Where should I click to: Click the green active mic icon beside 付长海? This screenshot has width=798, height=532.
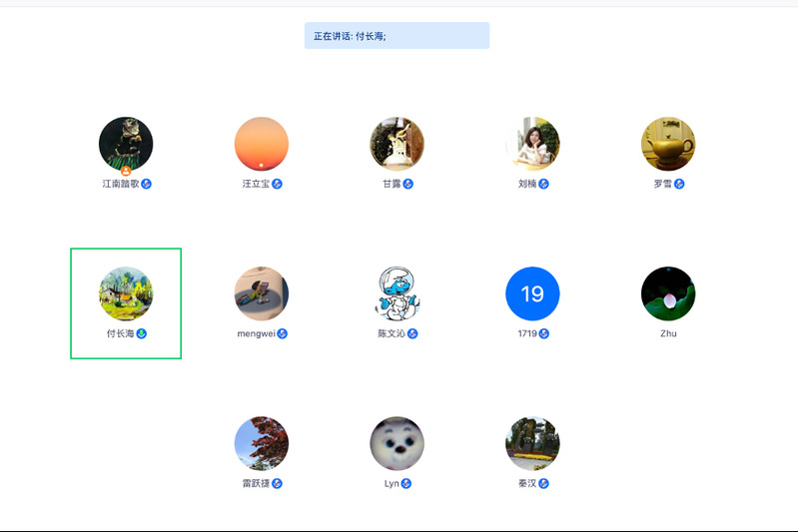click(x=142, y=333)
